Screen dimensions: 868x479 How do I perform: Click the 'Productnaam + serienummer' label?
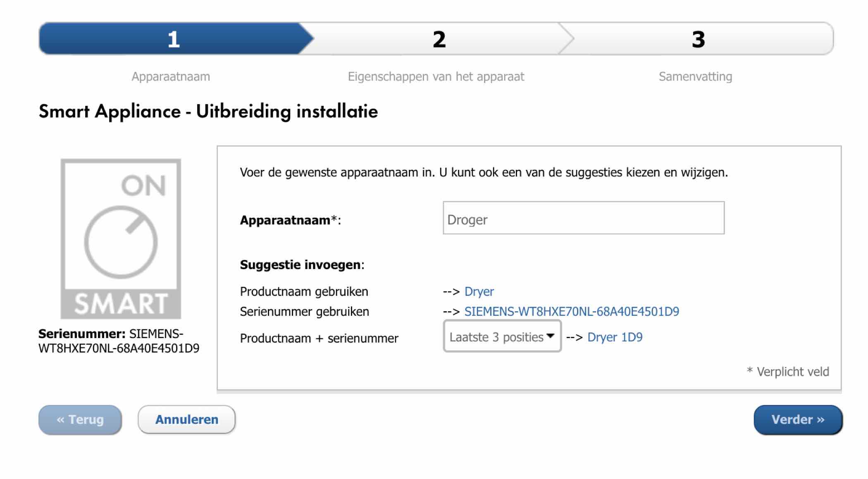pos(319,338)
